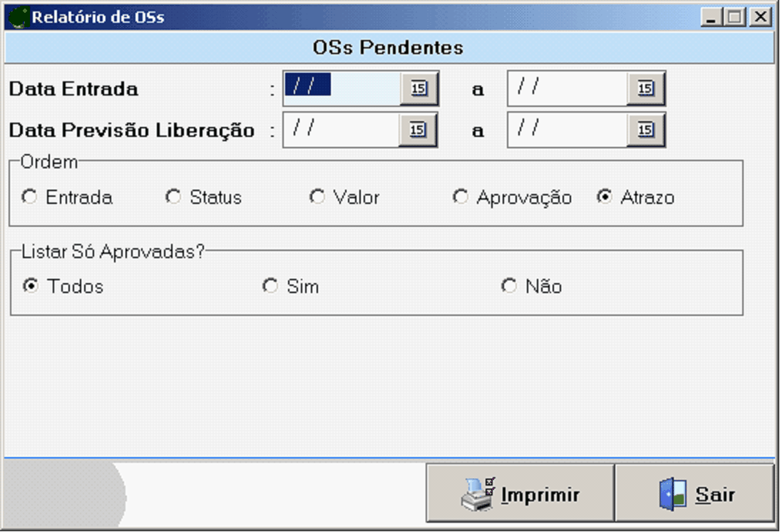Select the Entrada order radio button

29,198
